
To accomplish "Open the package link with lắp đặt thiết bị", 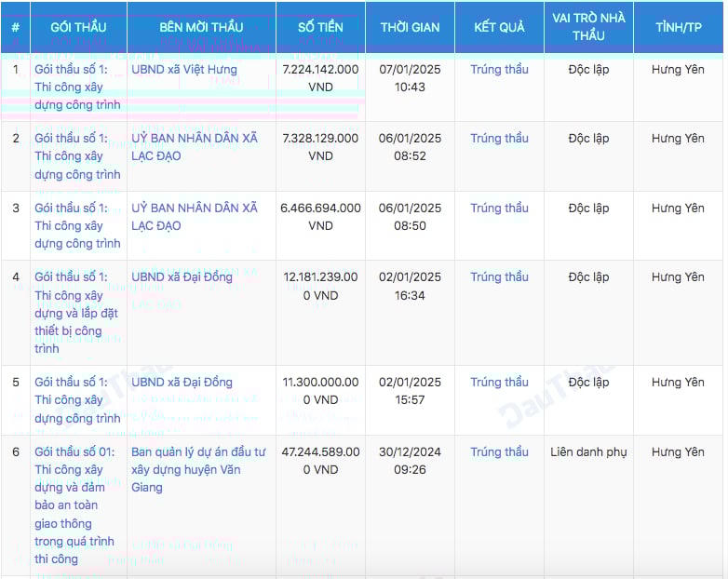I will (77, 313).
